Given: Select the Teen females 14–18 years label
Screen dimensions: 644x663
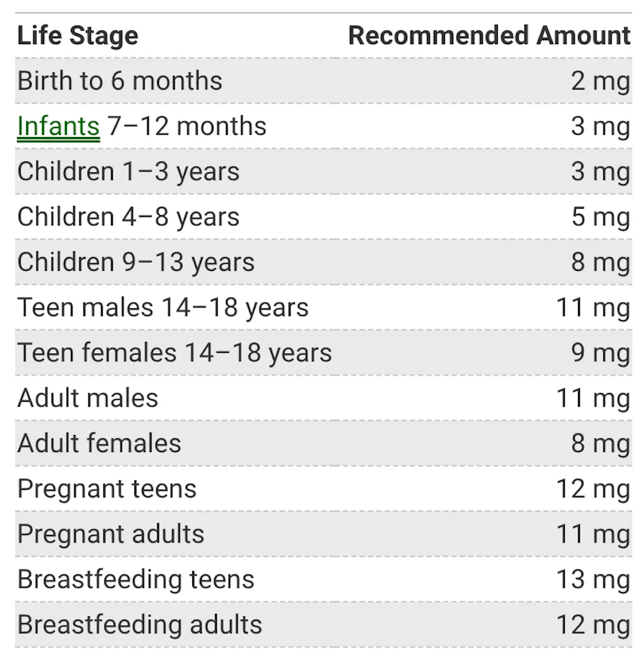Looking at the screenshot, I should (x=174, y=353).
